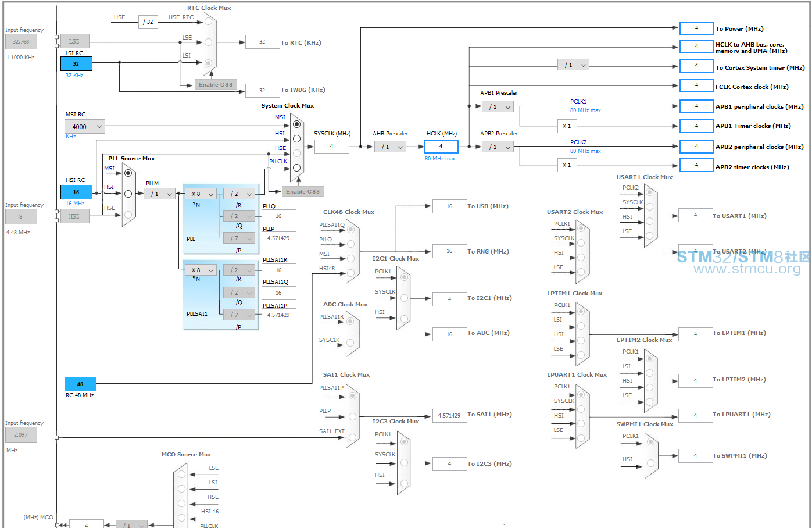Viewport: 812px width, 528px height.
Task: Click Enable CSS under the RTC Clock Mux
Action: [216, 85]
